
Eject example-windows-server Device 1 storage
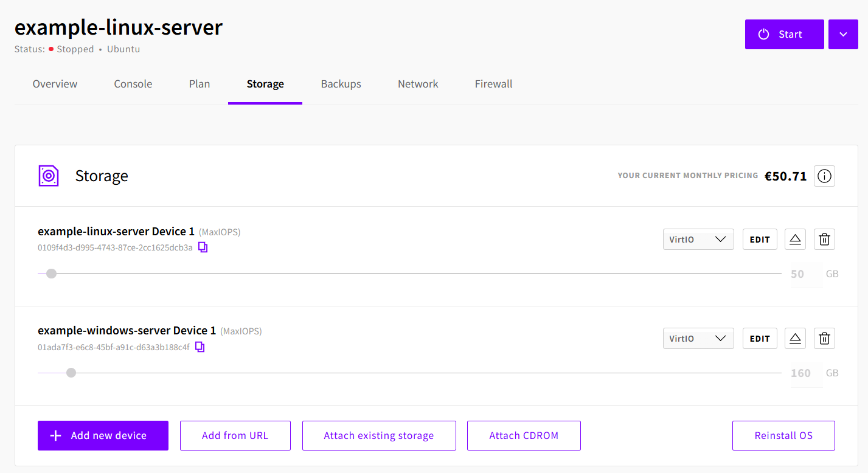[x=795, y=339]
